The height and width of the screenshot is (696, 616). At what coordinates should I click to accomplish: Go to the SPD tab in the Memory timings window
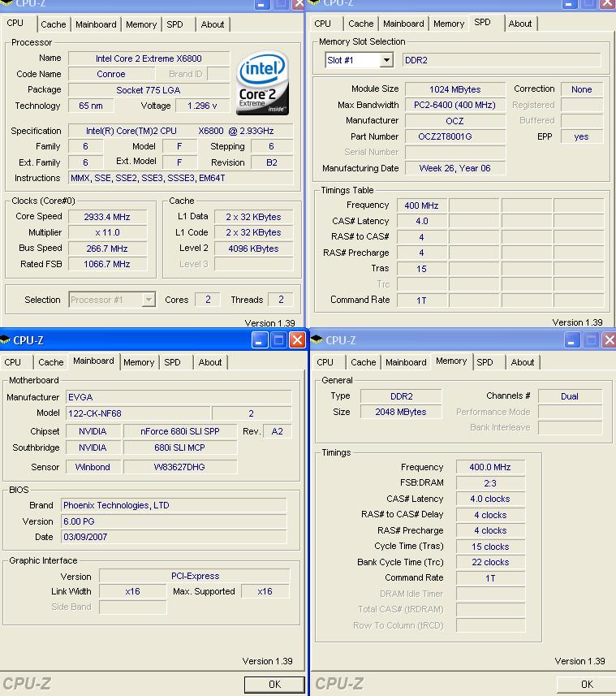485,362
